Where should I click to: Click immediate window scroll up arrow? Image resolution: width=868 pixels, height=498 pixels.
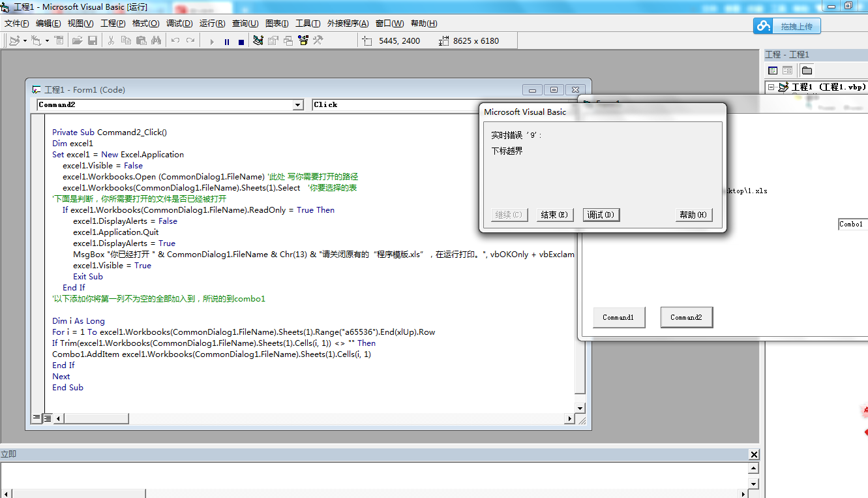coord(754,468)
